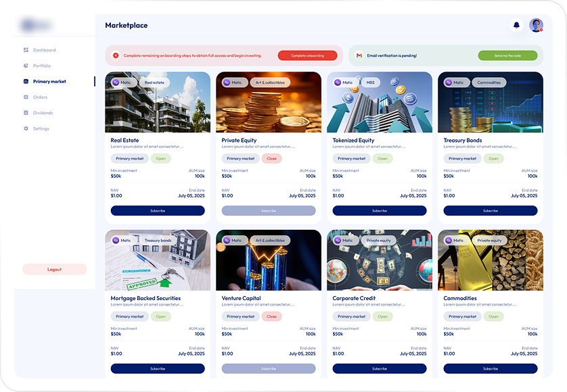Viewport: 567px width, 392px height.
Task: Click the Dividends sidebar icon
Action: click(26, 113)
